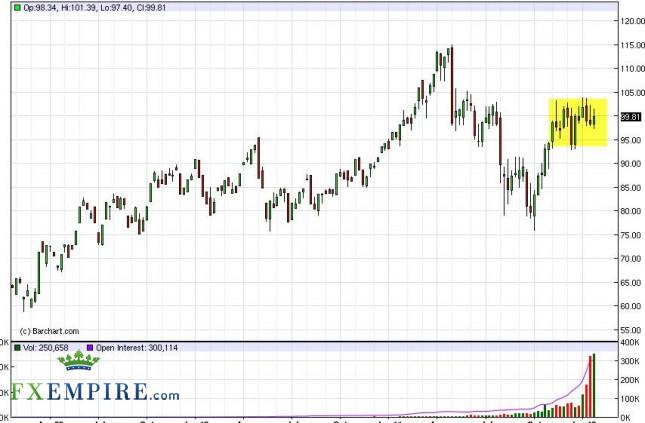Click the 'Open Interest: 300,114' label
This screenshot has height=423, width=645.
pyautogui.click(x=137, y=348)
